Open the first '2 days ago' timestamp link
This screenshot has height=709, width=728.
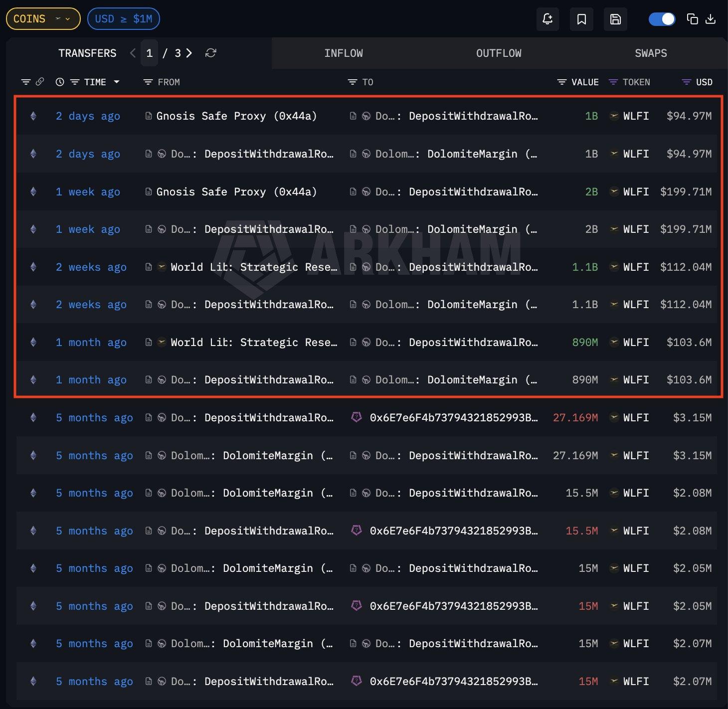coord(88,116)
